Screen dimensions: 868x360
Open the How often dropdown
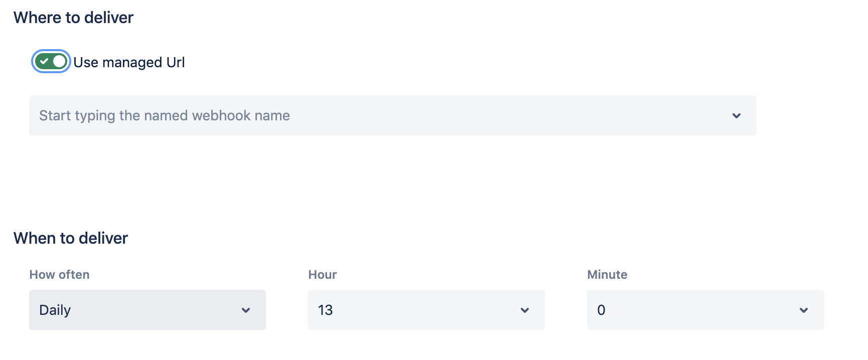[147, 310]
